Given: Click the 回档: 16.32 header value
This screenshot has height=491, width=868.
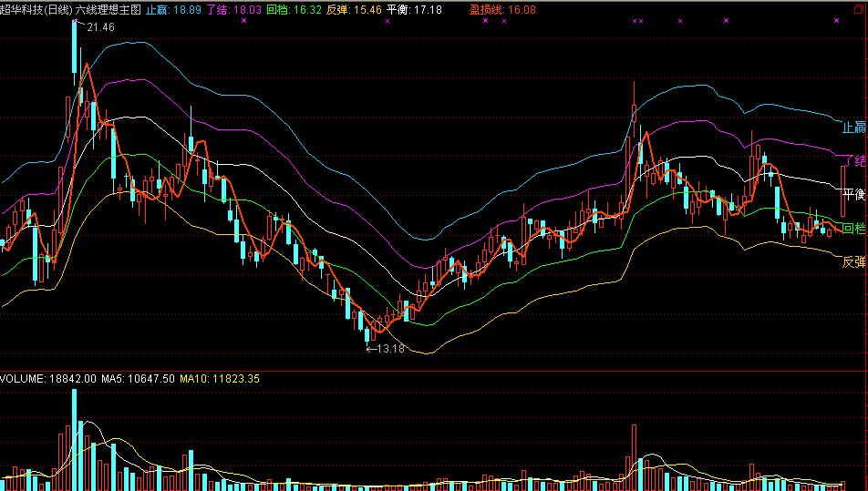Looking at the screenshot, I should tap(294, 9).
